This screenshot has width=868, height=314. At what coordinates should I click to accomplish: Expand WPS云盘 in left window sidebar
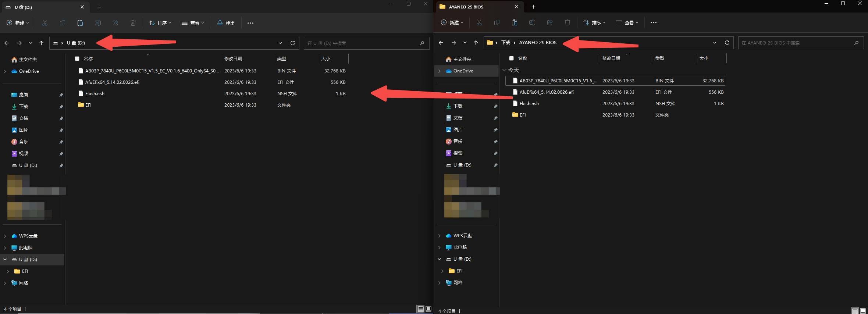click(5, 236)
